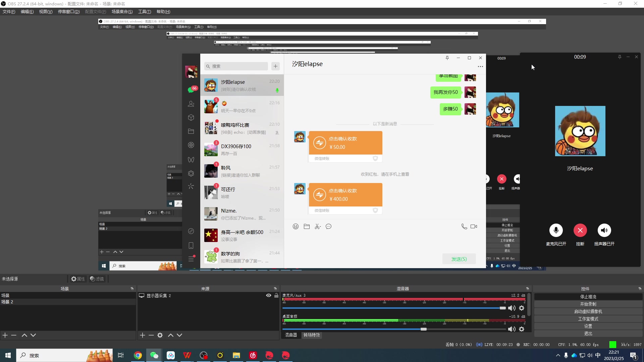Open the Windows Start button
This screenshot has width=644, height=362.
(x=8, y=355)
